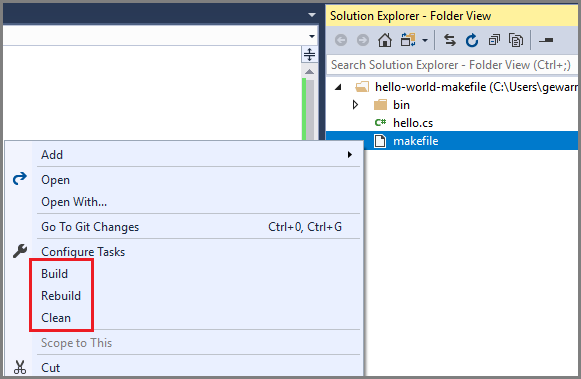Open the Switch Views dropdown arrow
This screenshot has height=379, width=581.
pos(425,40)
